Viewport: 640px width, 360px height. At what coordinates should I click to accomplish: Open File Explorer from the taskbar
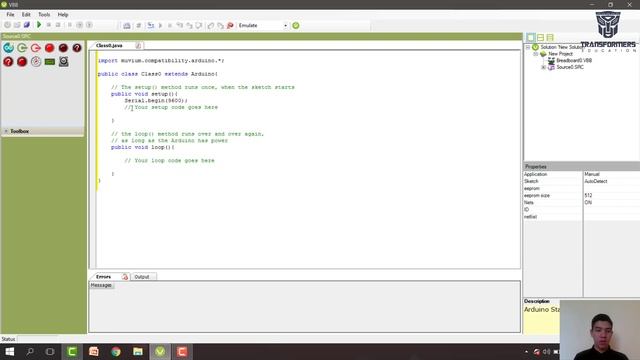tap(138, 351)
